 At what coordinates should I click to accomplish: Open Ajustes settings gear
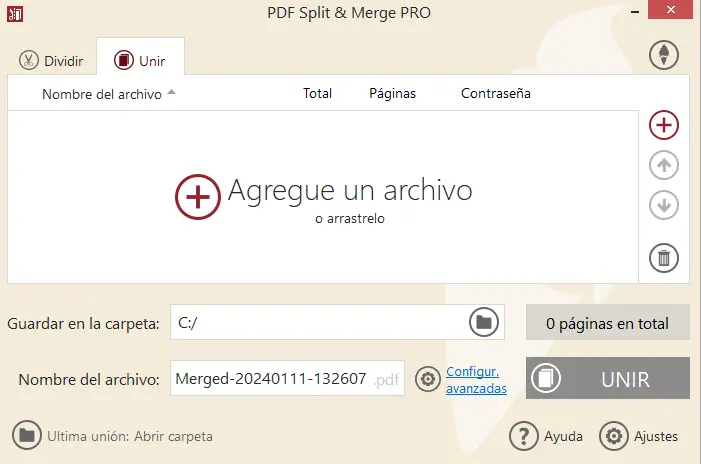pyautogui.click(x=614, y=436)
